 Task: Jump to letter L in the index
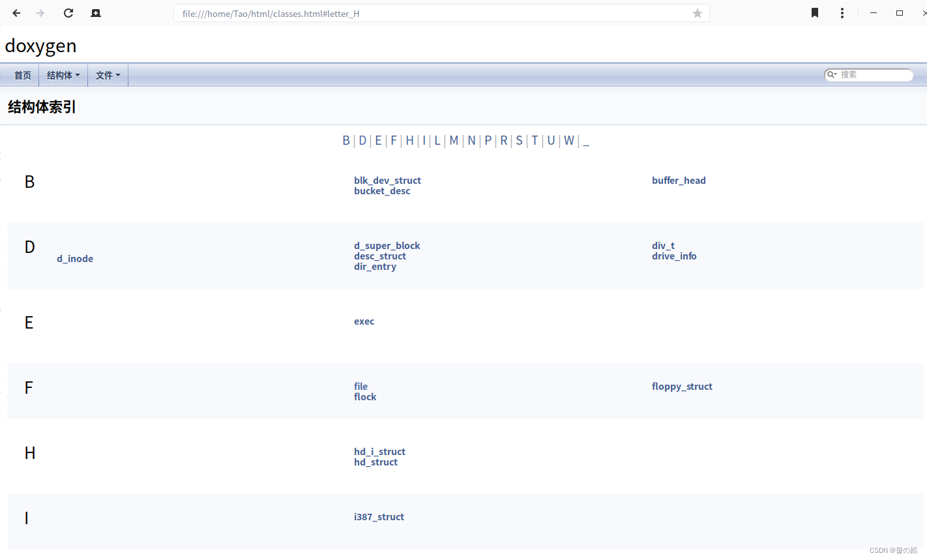click(x=437, y=141)
